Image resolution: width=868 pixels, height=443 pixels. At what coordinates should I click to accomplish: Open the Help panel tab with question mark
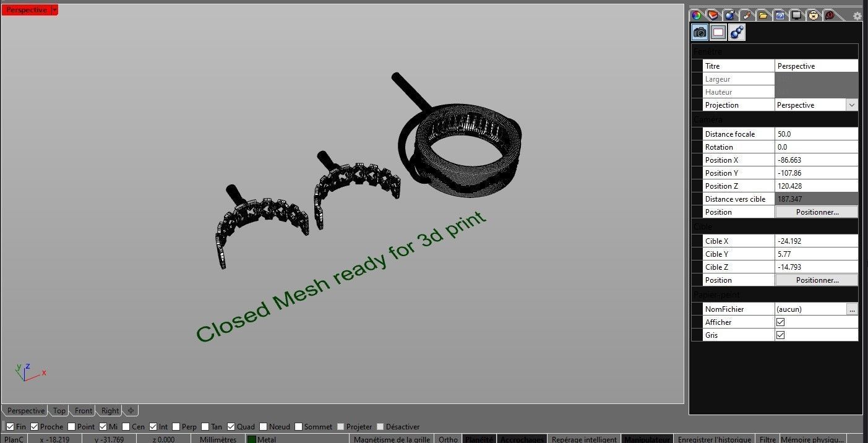point(780,15)
